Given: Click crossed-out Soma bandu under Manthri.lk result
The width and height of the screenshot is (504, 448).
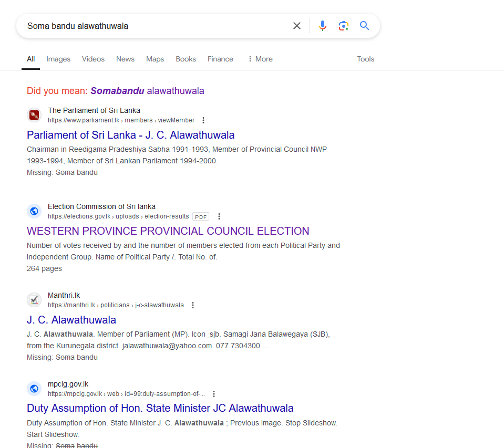Looking at the screenshot, I should (77, 358).
